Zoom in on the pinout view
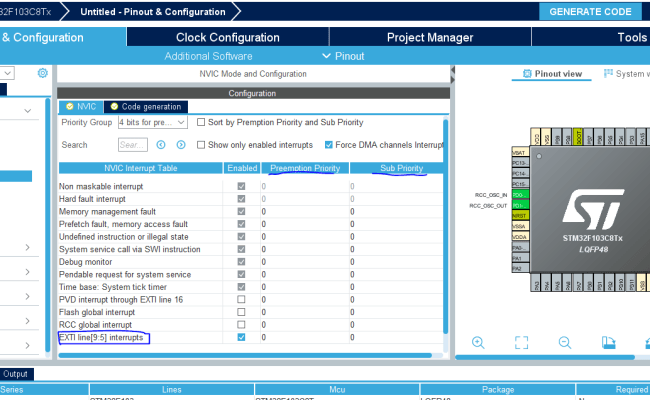 pos(478,342)
